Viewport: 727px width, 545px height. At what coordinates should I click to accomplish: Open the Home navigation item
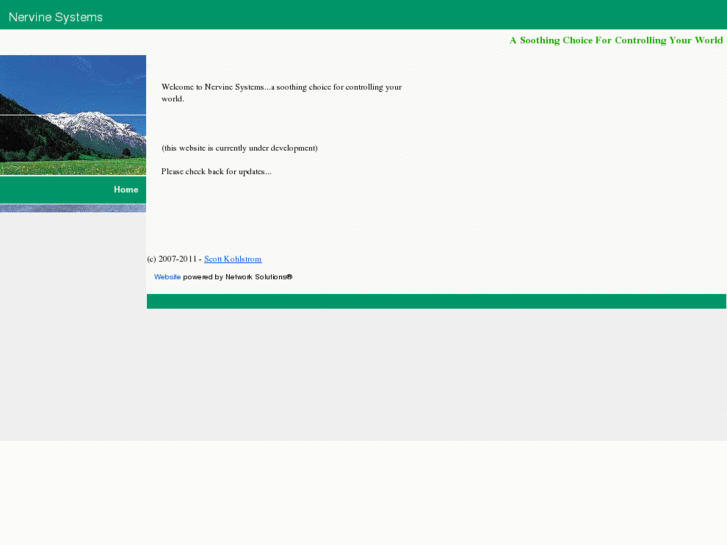coord(126,190)
